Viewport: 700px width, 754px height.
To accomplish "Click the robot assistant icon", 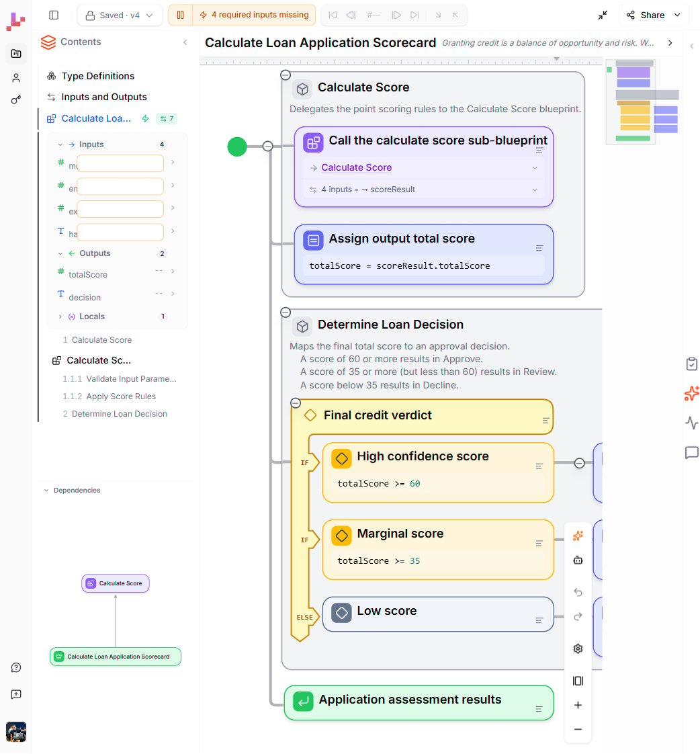I will pyautogui.click(x=578, y=560).
